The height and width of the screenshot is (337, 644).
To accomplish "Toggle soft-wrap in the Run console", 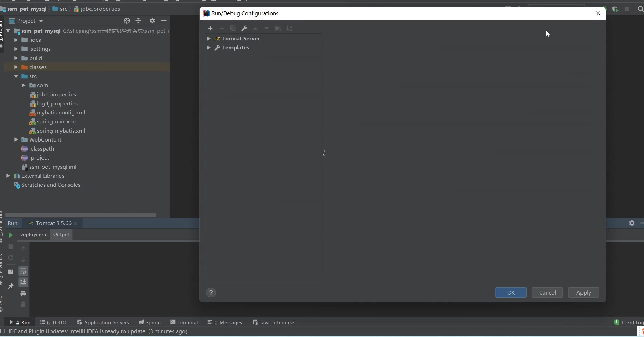I will (x=23, y=271).
